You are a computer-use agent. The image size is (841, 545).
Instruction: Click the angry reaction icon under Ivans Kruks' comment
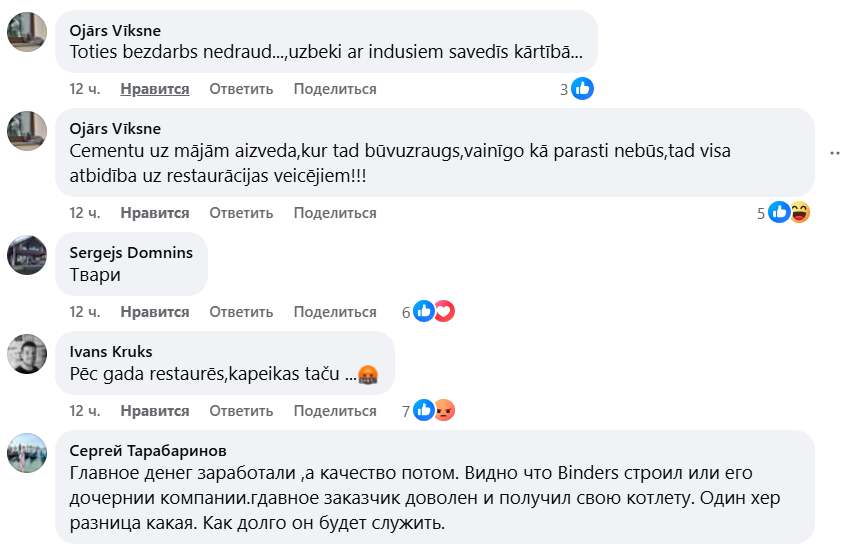tap(444, 410)
